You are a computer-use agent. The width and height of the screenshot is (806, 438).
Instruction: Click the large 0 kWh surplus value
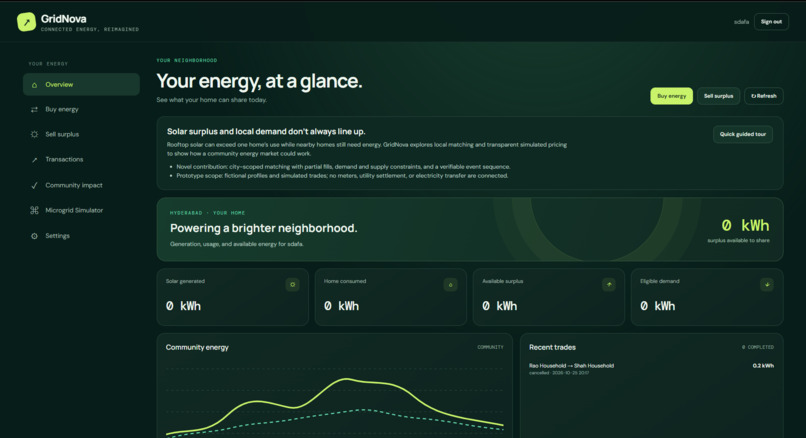coord(745,225)
